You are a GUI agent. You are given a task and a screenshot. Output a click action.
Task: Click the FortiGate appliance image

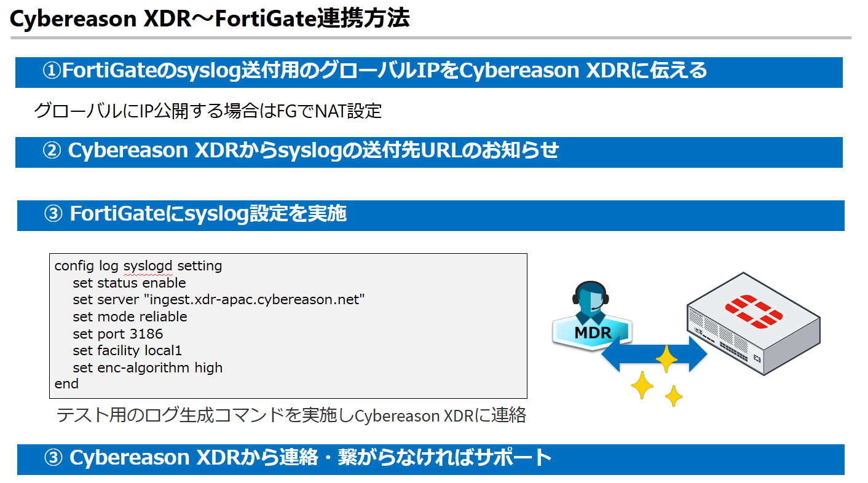[x=753, y=324]
